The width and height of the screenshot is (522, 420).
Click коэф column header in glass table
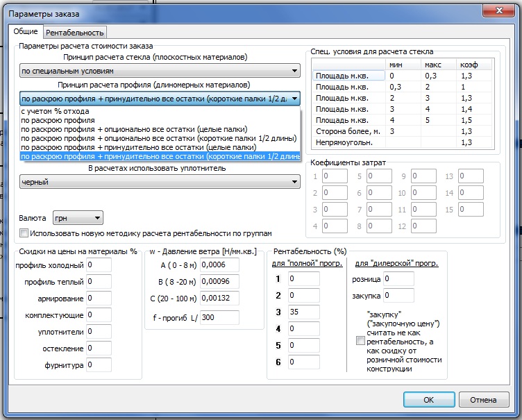(473, 65)
